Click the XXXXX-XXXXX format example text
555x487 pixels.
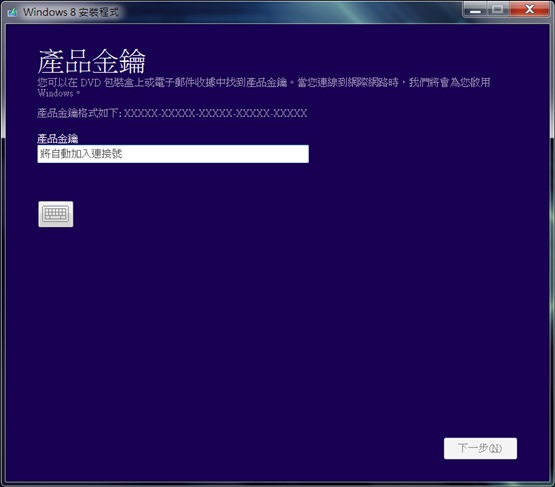215,113
